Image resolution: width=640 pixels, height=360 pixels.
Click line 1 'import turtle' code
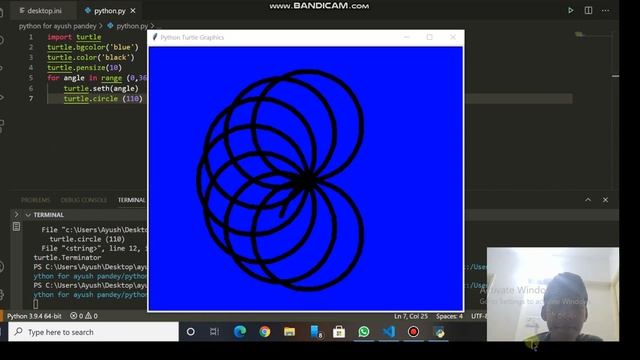click(74, 37)
